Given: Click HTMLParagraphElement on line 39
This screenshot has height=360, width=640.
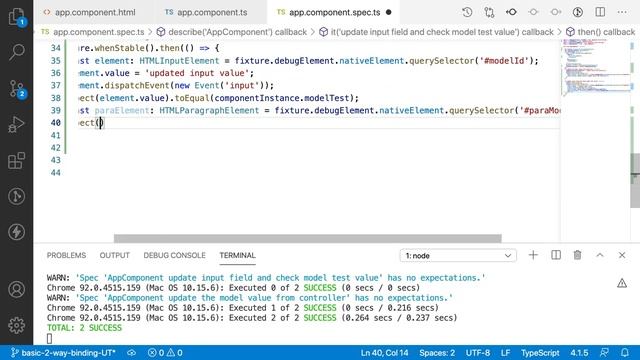Looking at the screenshot, I should coord(209,110).
